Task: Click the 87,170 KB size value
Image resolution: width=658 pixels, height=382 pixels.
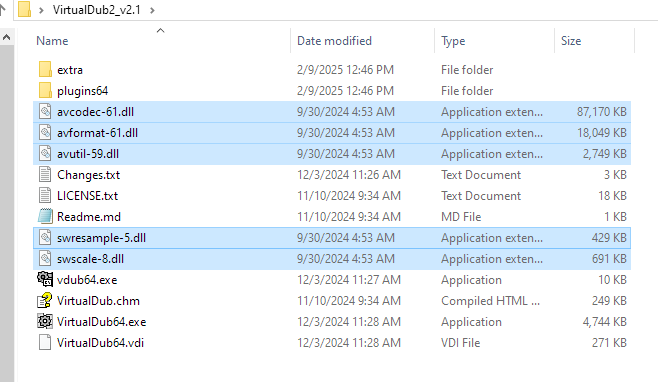Action: click(602, 112)
